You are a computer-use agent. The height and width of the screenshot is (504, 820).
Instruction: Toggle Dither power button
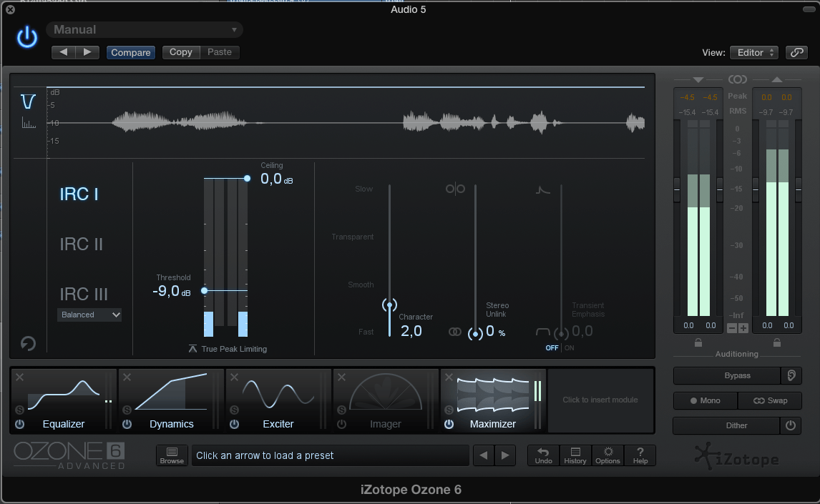(791, 425)
